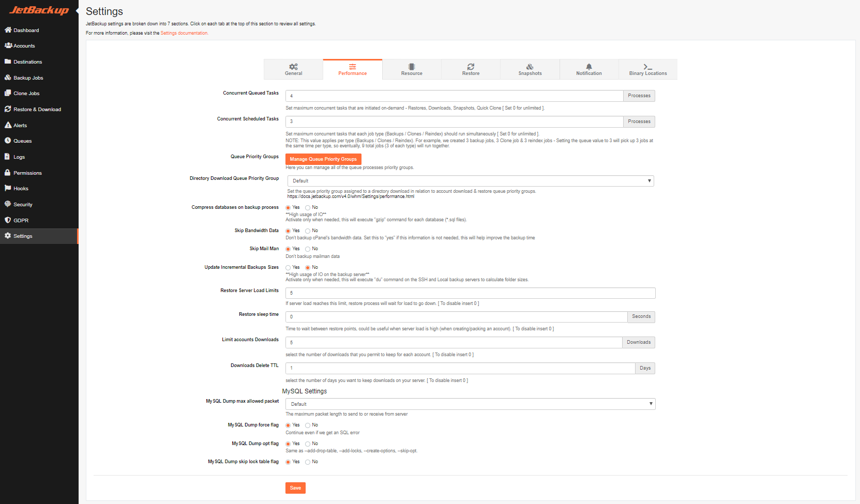
Task: Switch to the Snapshots tab
Action: [530, 69]
